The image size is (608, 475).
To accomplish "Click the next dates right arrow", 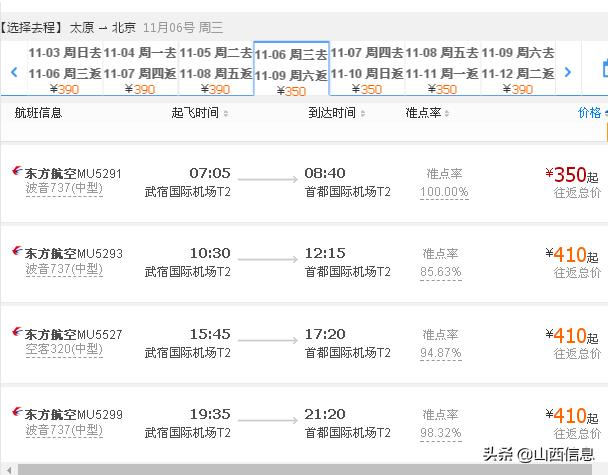I will coord(568,72).
